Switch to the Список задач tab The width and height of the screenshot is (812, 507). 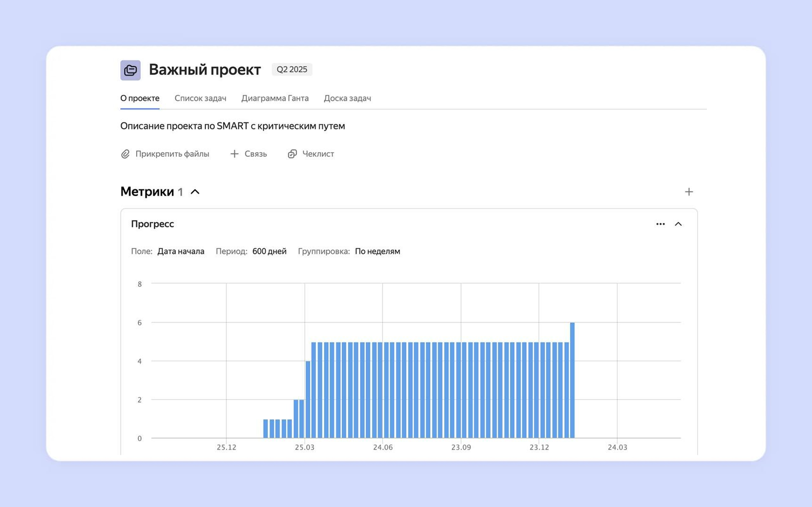(200, 98)
